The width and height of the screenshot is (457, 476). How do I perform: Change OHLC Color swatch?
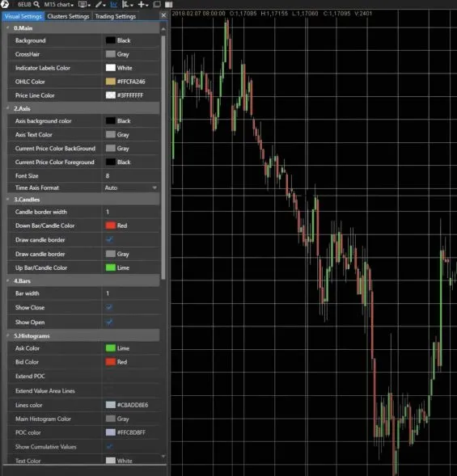pos(110,82)
